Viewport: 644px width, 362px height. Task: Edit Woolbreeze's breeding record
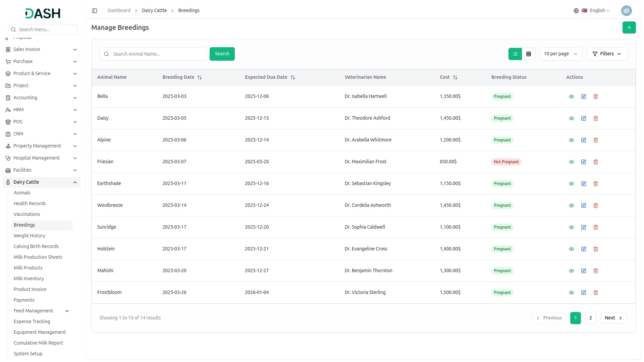[583, 205]
